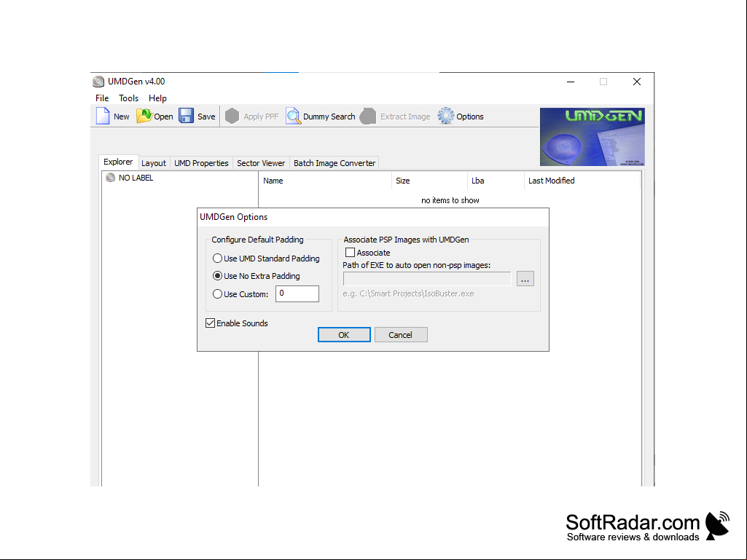Image resolution: width=747 pixels, height=560 pixels.
Task: Tick the Associate checkbox
Action: pyautogui.click(x=350, y=253)
